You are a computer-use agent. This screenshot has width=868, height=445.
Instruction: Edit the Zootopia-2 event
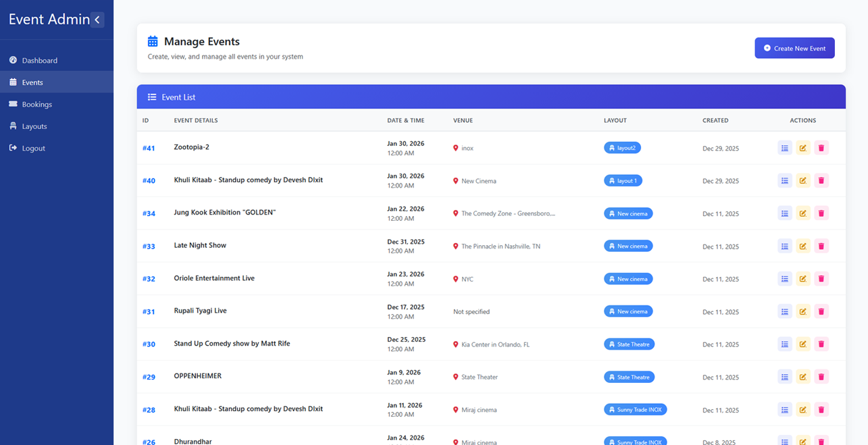click(802, 148)
